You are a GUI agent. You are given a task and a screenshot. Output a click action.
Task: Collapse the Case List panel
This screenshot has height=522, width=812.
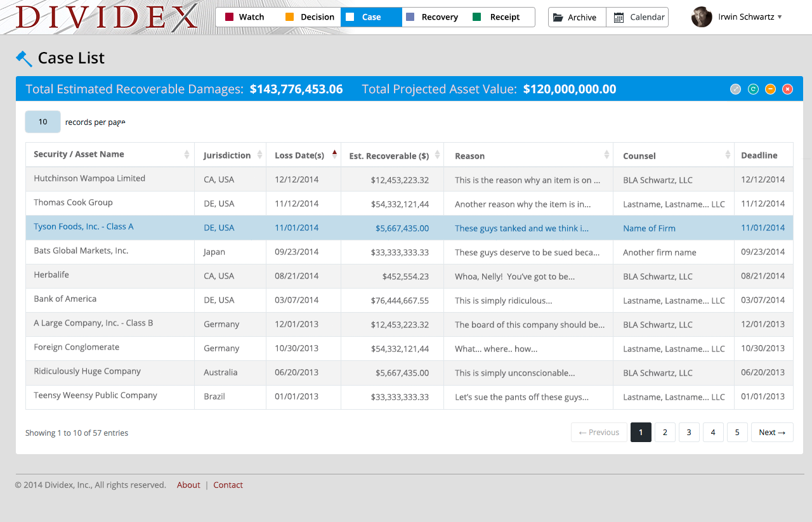pos(770,89)
